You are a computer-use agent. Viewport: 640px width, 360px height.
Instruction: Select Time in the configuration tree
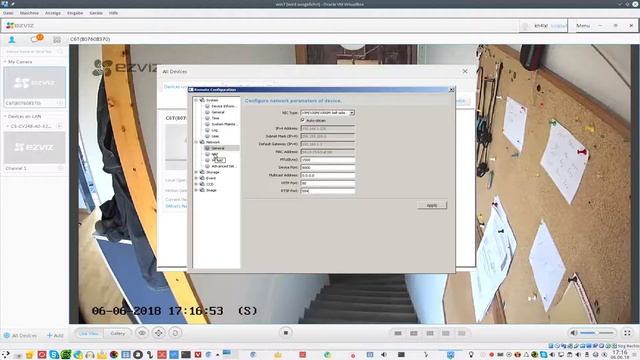[x=215, y=118]
